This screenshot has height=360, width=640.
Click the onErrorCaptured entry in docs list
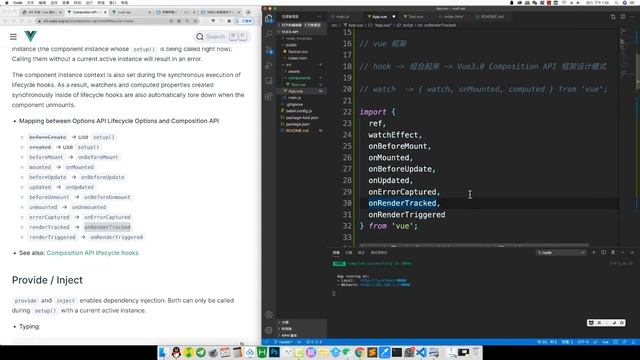(x=107, y=217)
